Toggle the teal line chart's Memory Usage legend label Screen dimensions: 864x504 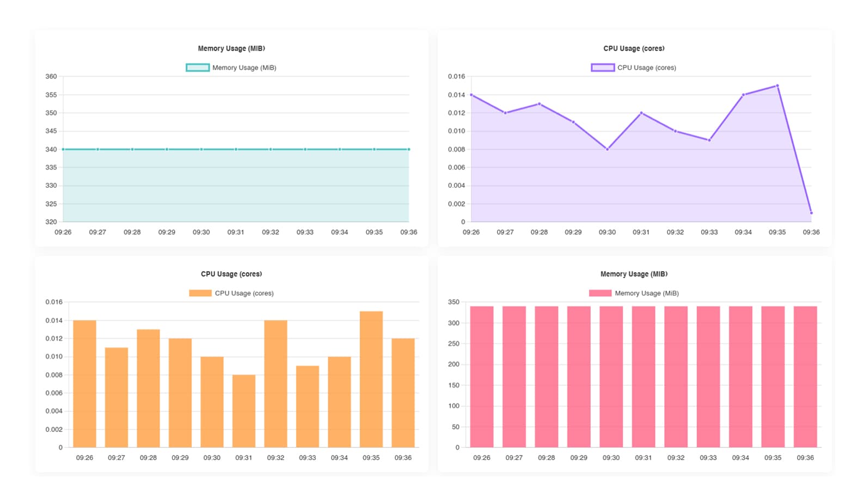coord(244,67)
